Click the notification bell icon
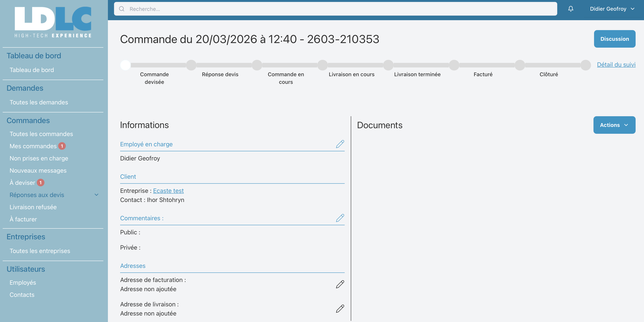 point(570,9)
